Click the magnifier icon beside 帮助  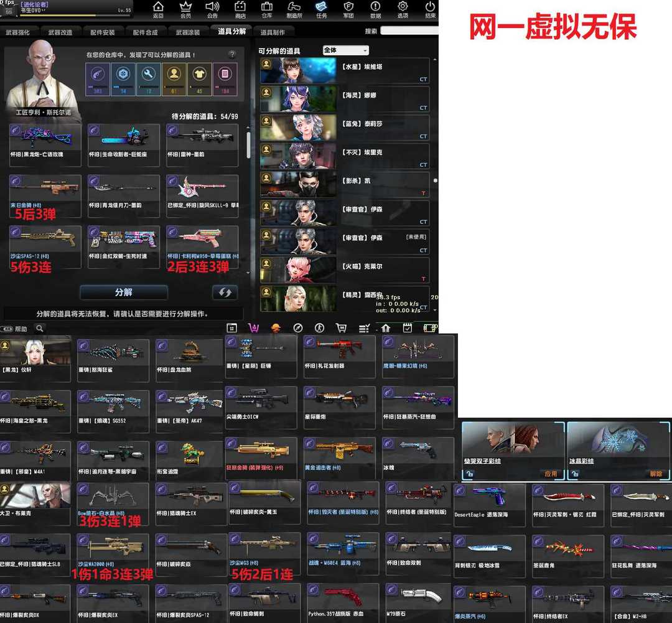(x=40, y=329)
